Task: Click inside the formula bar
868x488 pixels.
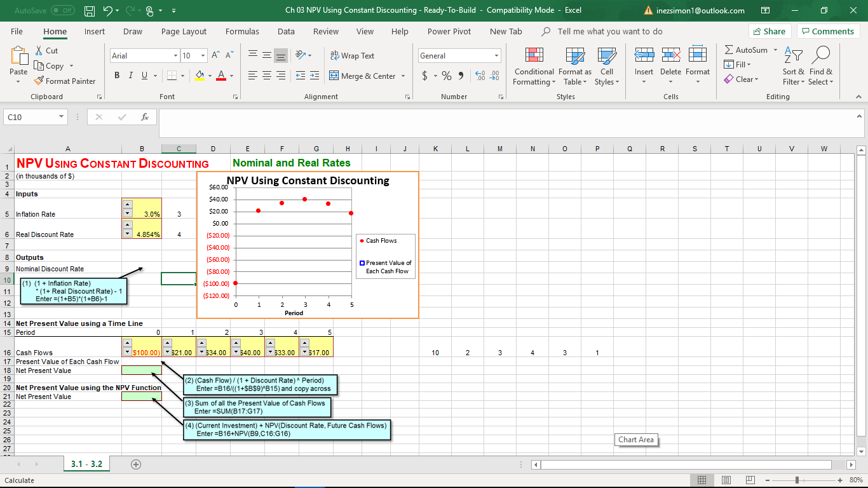Action: click(445, 116)
